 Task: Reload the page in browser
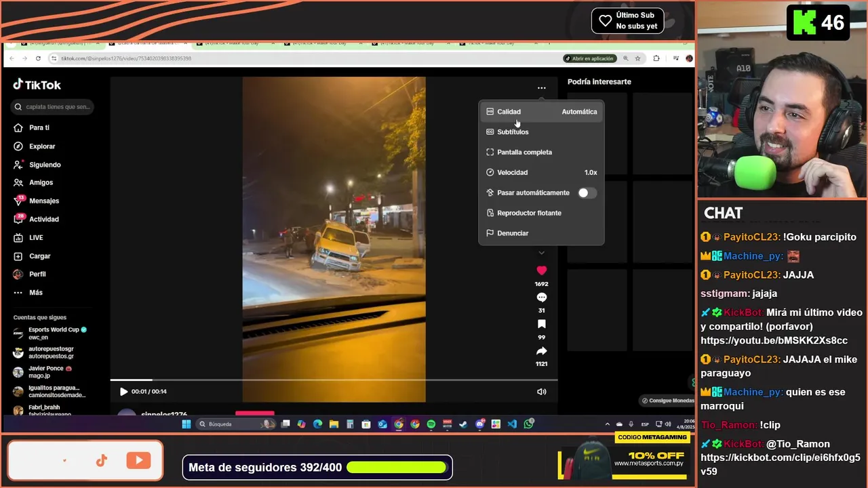pyautogui.click(x=38, y=58)
